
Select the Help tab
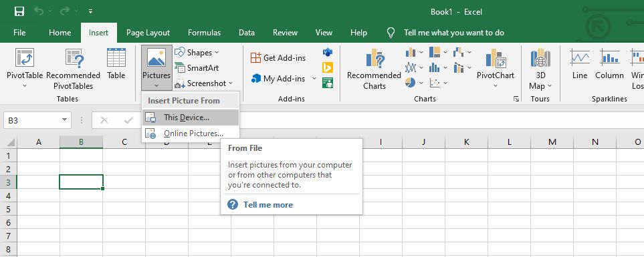pos(358,33)
